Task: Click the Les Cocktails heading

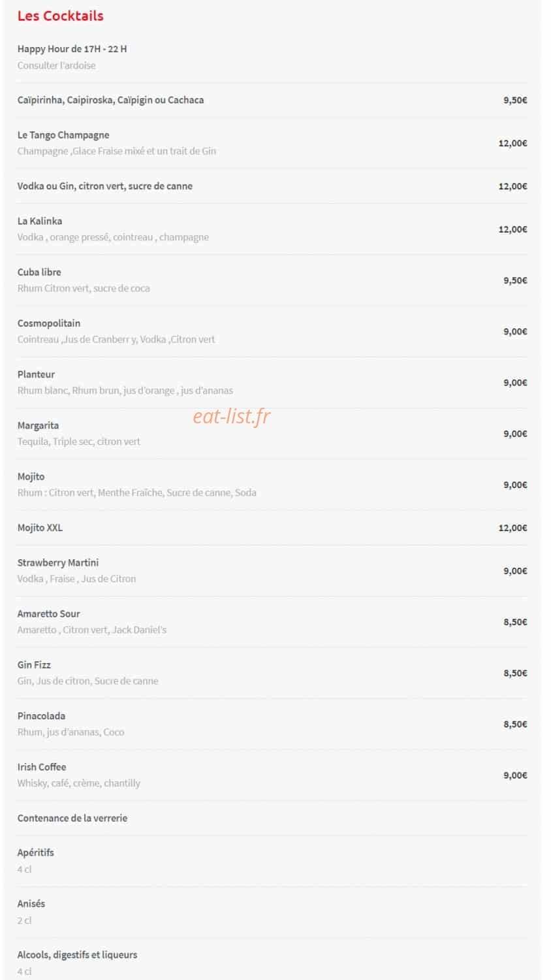Action: click(x=60, y=16)
